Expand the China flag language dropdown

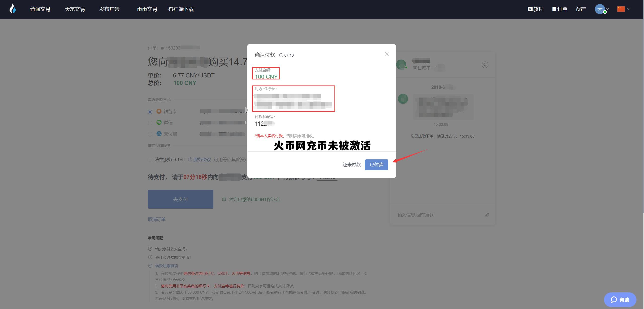(x=624, y=9)
